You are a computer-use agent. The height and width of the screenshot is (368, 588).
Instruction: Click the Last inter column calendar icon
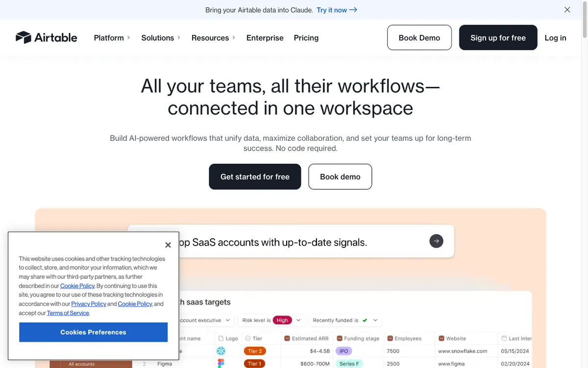tap(504, 339)
